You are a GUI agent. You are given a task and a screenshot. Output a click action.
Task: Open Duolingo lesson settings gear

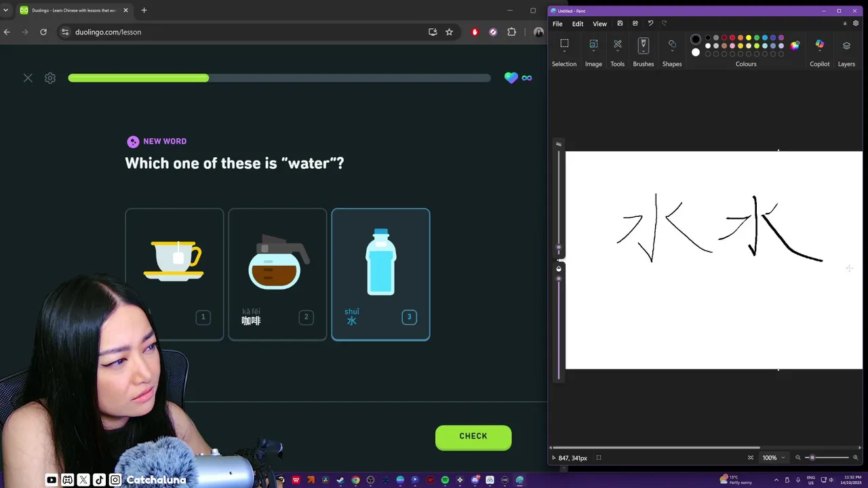tap(50, 78)
